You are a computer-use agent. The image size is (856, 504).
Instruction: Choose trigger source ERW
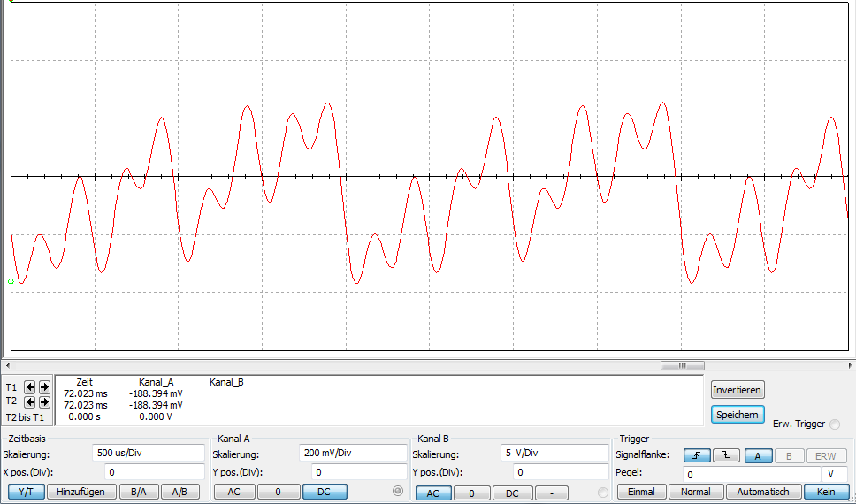pyautogui.click(x=825, y=456)
